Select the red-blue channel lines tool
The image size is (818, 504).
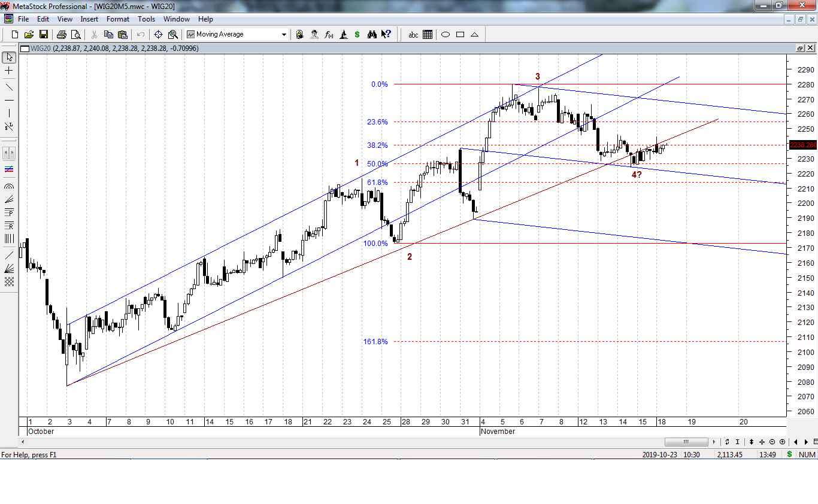(9, 169)
